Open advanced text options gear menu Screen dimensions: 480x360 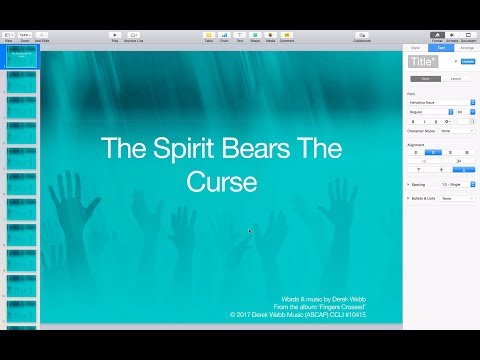pos(448,122)
